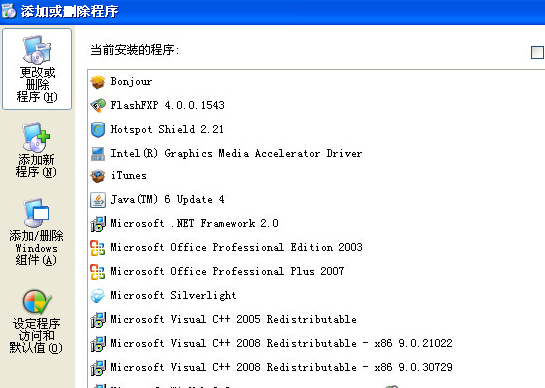Select Visual C++ 2008 Redistributable x86 9.0.30729
This screenshot has width=545, height=388.
282,367
